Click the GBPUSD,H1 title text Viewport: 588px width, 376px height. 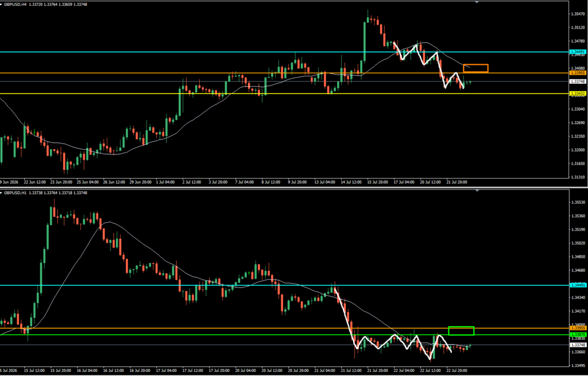(14, 193)
